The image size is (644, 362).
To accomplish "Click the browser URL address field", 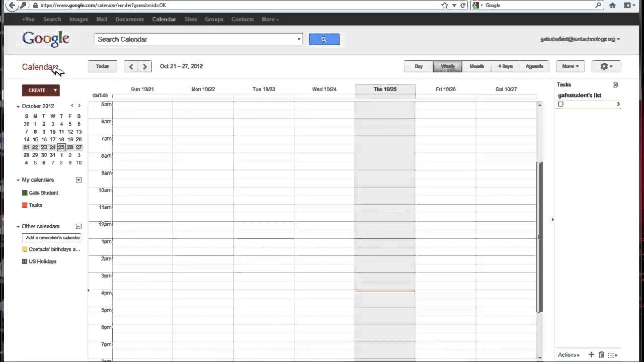I will pyautogui.click(x=236, y=5).
